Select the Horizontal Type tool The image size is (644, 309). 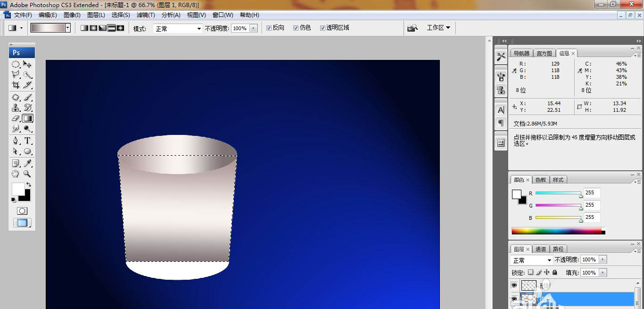pos(28,141)
